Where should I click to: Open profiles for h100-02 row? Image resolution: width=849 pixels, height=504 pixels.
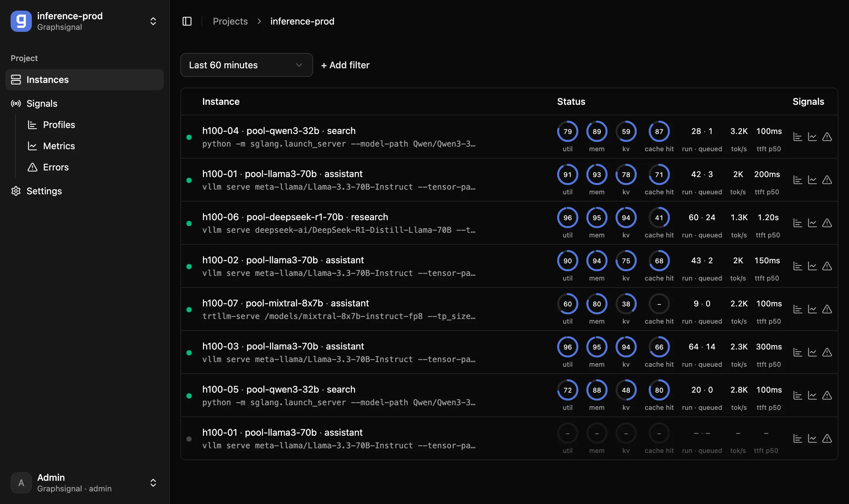(x=797, y=266)
